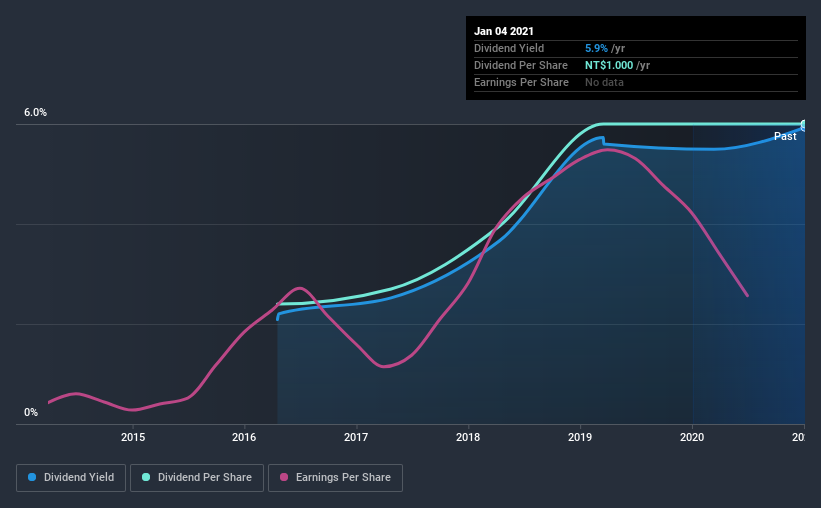Click the NT$1.000 dividend per share value
Viewport: 821px width, 508px height.
click(x=609, y=65)
